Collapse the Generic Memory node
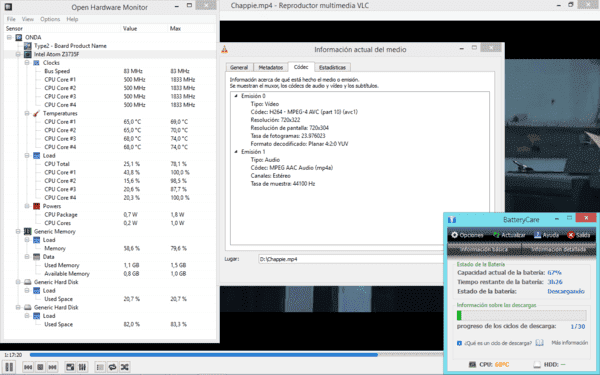 (18, 232)
